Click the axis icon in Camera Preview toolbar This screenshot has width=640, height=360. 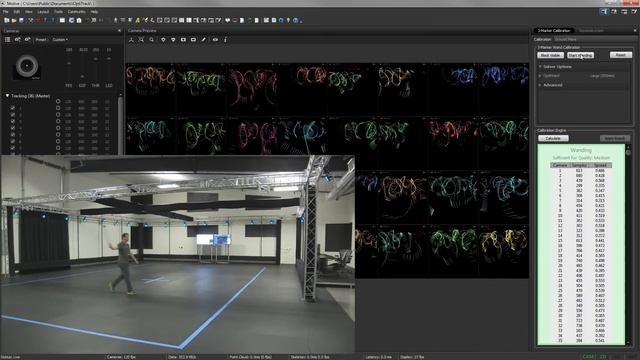click(131, 40)
